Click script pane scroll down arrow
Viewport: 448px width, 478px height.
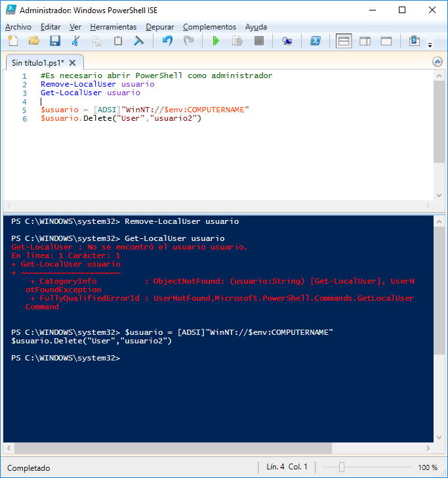439,195
